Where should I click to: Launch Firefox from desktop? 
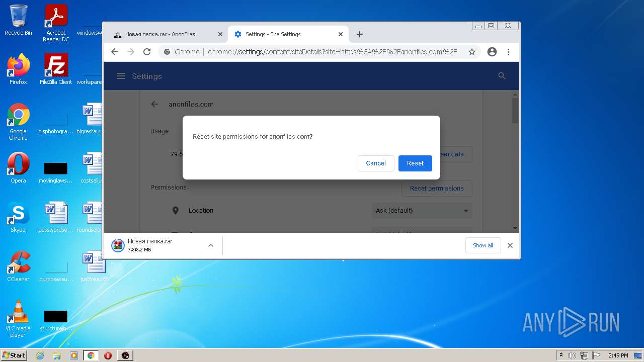tap(18, 69)
